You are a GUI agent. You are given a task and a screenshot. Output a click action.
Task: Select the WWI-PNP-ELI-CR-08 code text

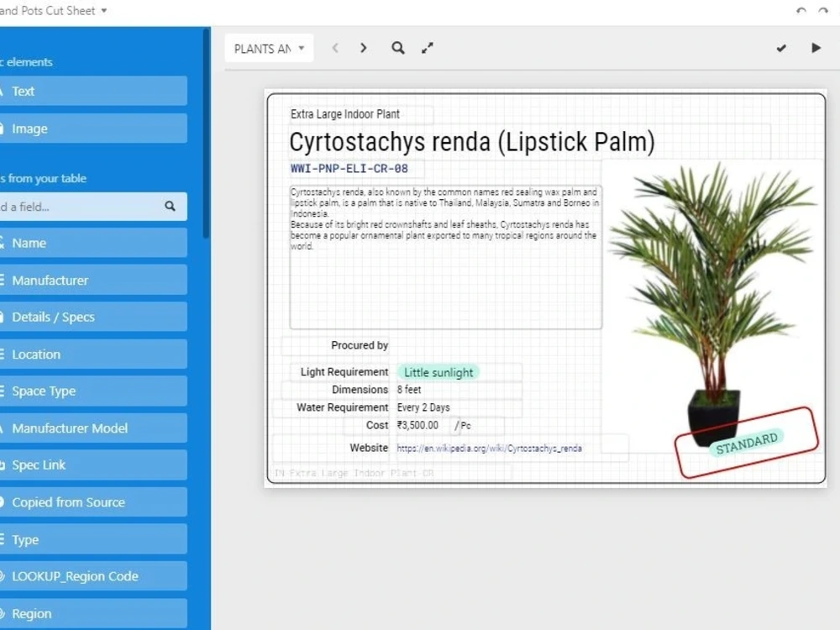(x=349, y=169)
